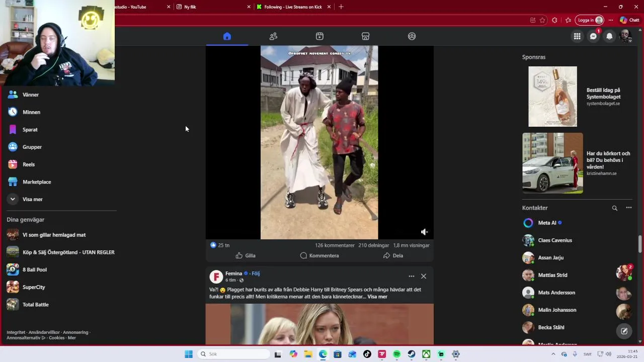Open Messenger with the notification badge
The width and height of the screenshot is (644, 362).
point(593,36)
